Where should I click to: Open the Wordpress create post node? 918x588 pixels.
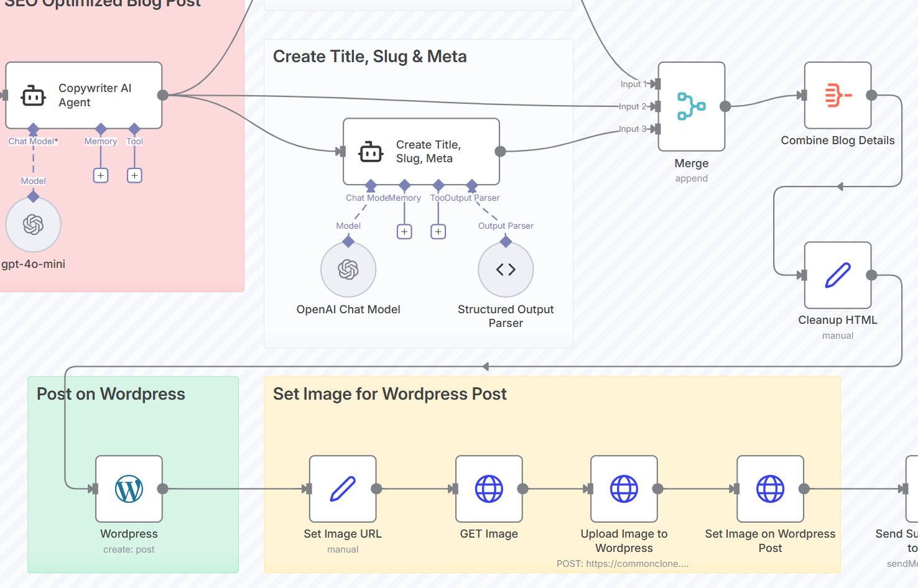click(129, 489)
